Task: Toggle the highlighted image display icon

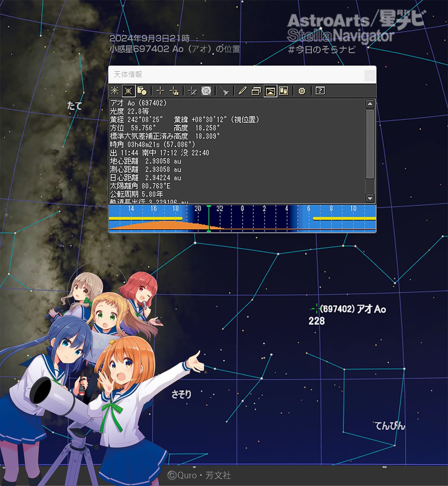Action: click(x=270, y=91)
